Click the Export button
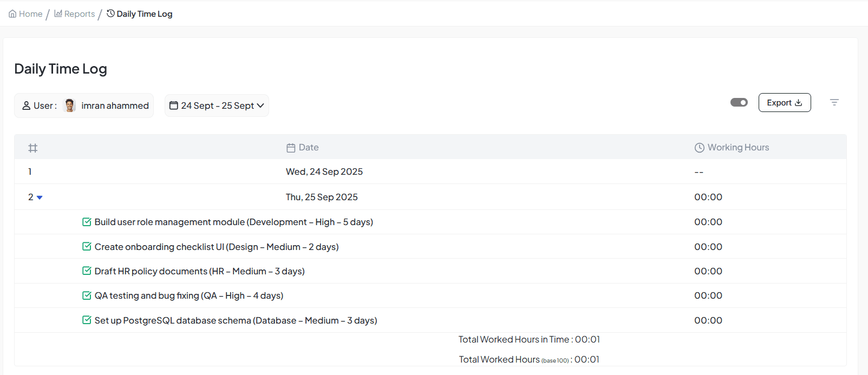Viewport: 868px width, 375px height. pyautogui.click(x=784, y=103)
